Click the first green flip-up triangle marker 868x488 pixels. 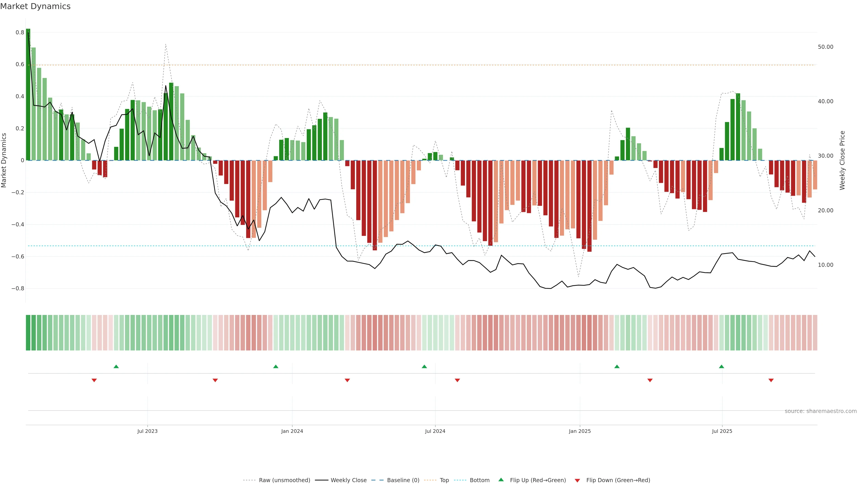[x=116, y=366]
